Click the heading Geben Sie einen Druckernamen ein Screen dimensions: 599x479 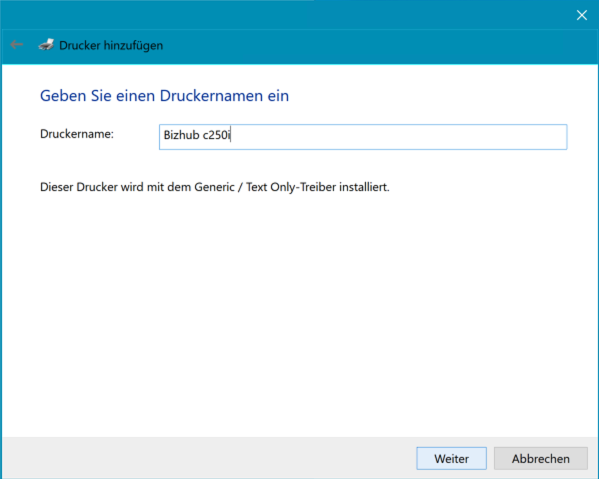(164, 95)
